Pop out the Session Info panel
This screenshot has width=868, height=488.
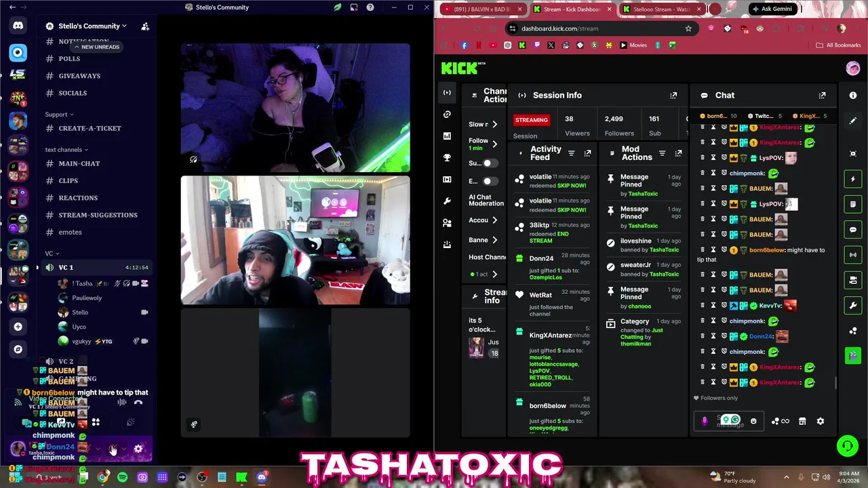[x=673, y=96]
